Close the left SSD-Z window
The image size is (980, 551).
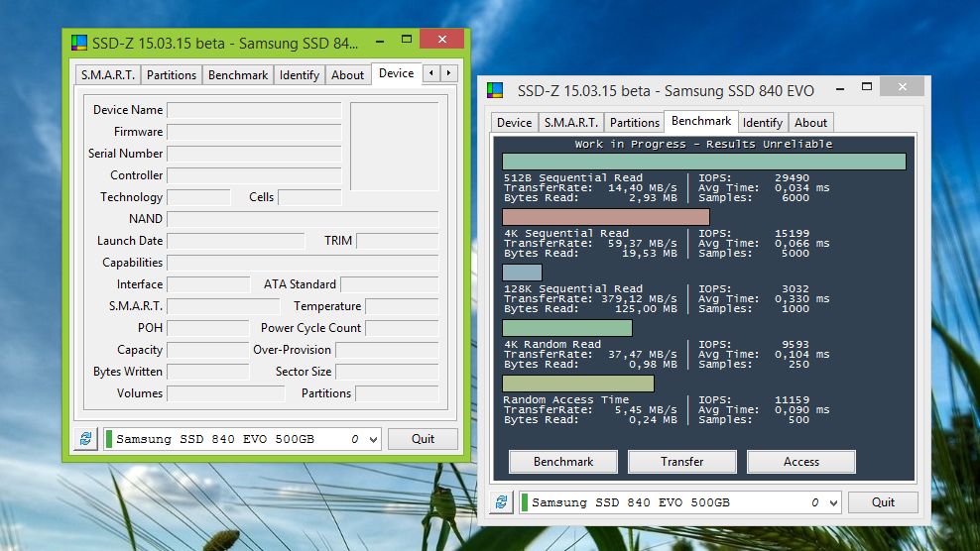[x=441, y=39]
